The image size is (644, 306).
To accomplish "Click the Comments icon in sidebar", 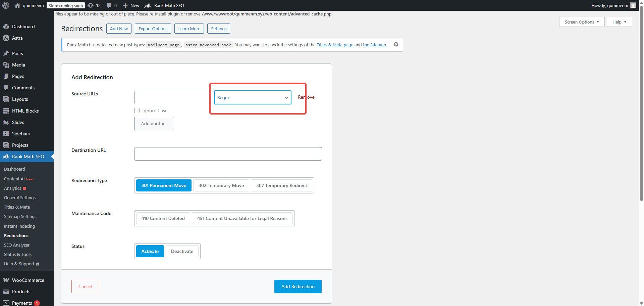I will click(x=6, y=88).
